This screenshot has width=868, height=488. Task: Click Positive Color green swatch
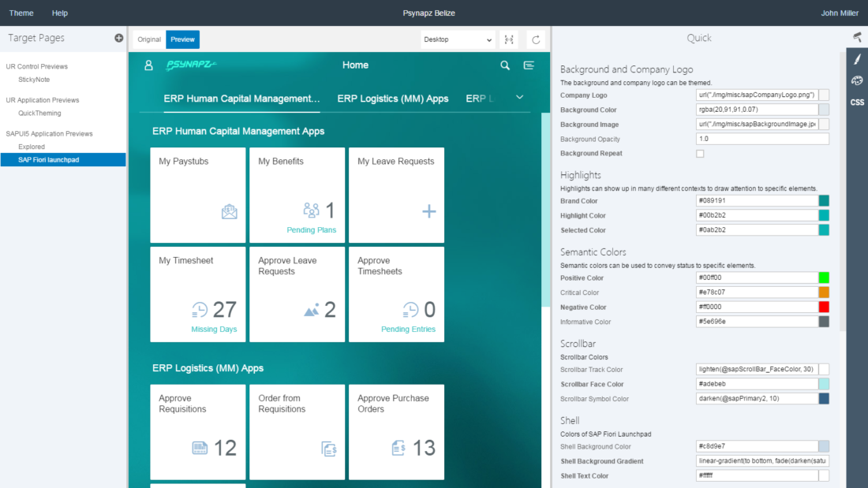[824, 278]
